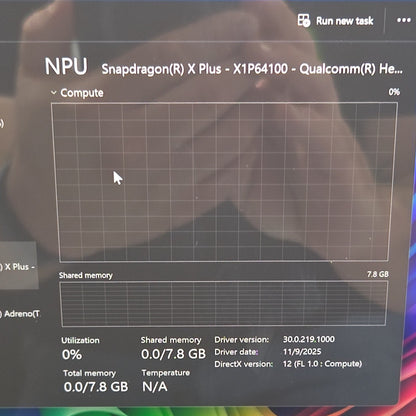Click DirectX version 12 (FL 1.0 : Compute)

[322, 364]
